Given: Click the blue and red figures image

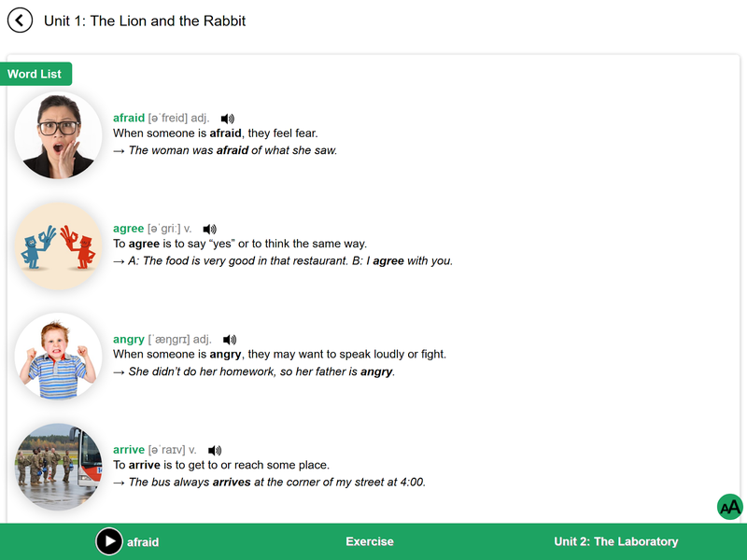Looking at the screenshot, I should click(58, 246).
